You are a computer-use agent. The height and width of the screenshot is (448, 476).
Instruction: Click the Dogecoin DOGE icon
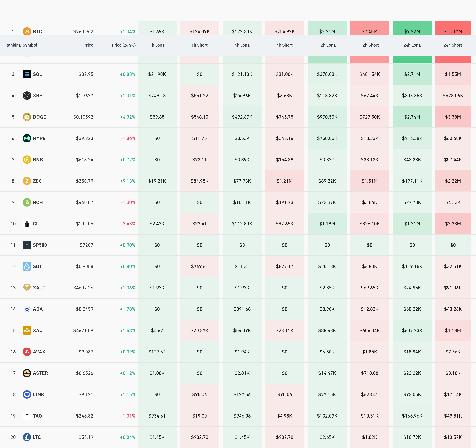(x=27, y=117)
